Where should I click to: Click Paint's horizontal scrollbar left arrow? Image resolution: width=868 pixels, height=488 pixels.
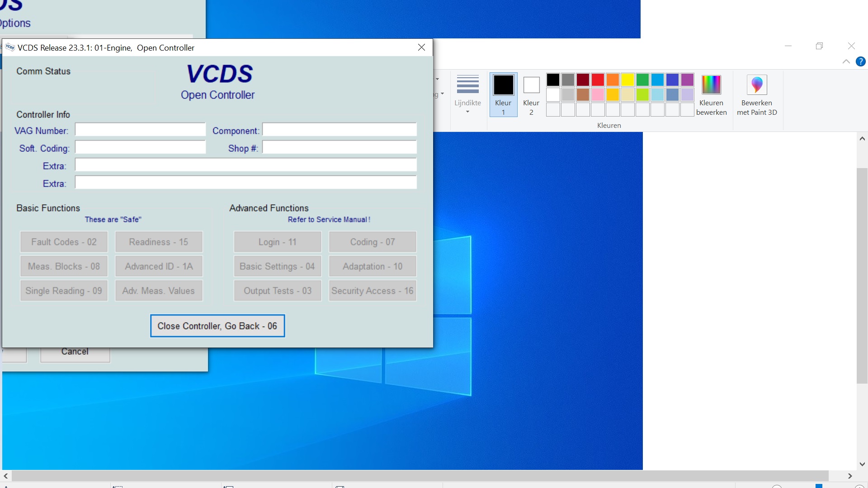click(x=6, y=476)
